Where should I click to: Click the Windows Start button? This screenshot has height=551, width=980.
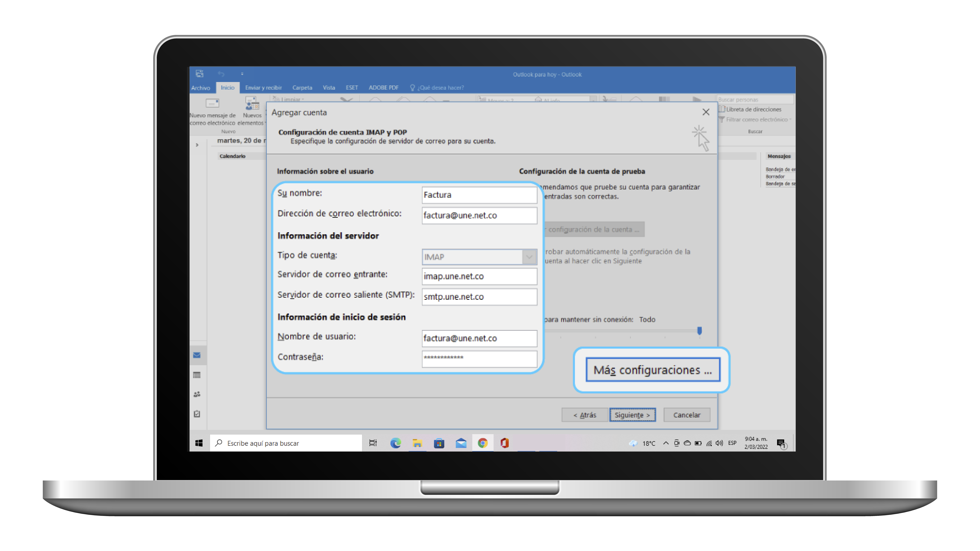[199, 443]
